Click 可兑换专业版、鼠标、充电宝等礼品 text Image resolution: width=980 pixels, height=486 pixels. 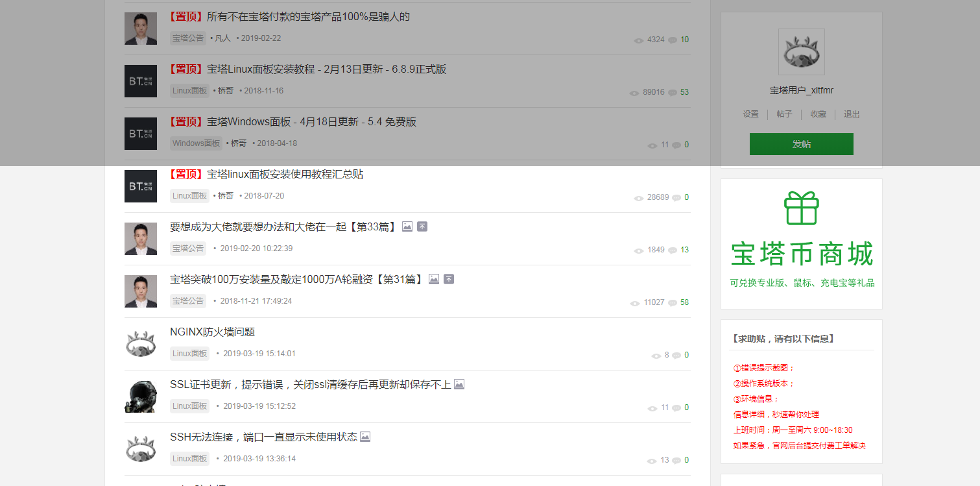point(802,283)
